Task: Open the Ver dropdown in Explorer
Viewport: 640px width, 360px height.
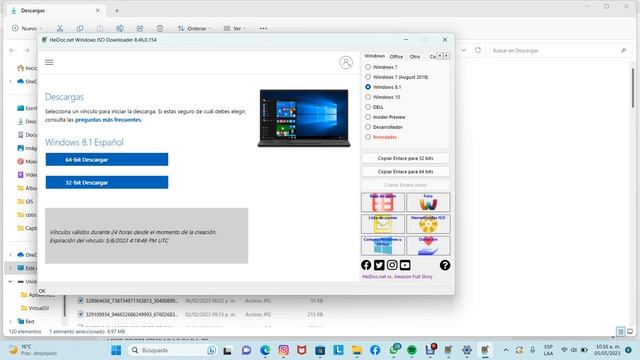Action: pyautogui.click(x=235, y=28)
